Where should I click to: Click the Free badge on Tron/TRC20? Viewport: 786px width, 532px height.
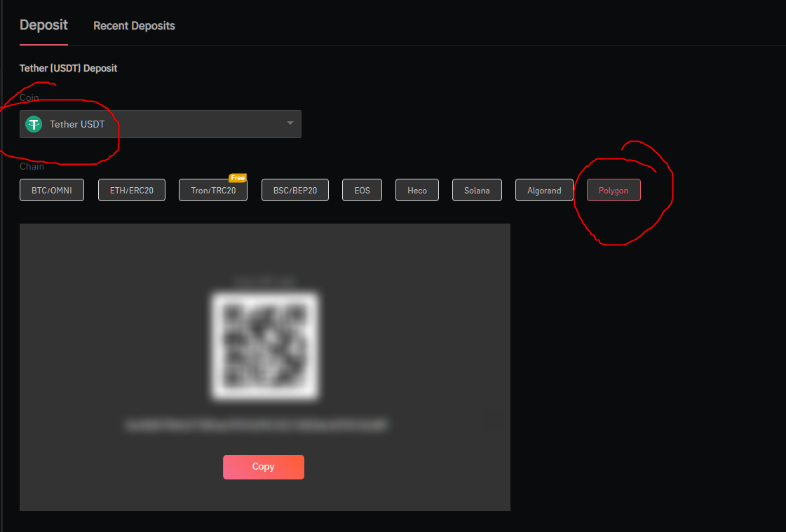(238, 178)
